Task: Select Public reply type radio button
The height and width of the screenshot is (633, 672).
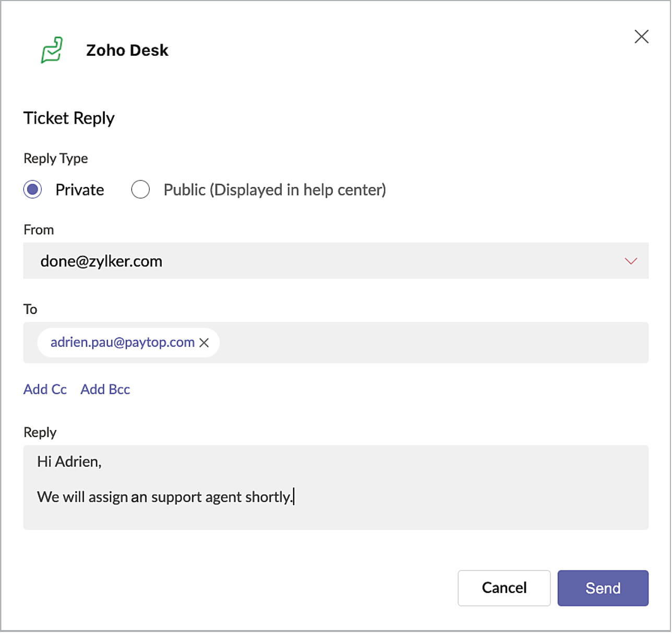Action: (x=140, y=189)
